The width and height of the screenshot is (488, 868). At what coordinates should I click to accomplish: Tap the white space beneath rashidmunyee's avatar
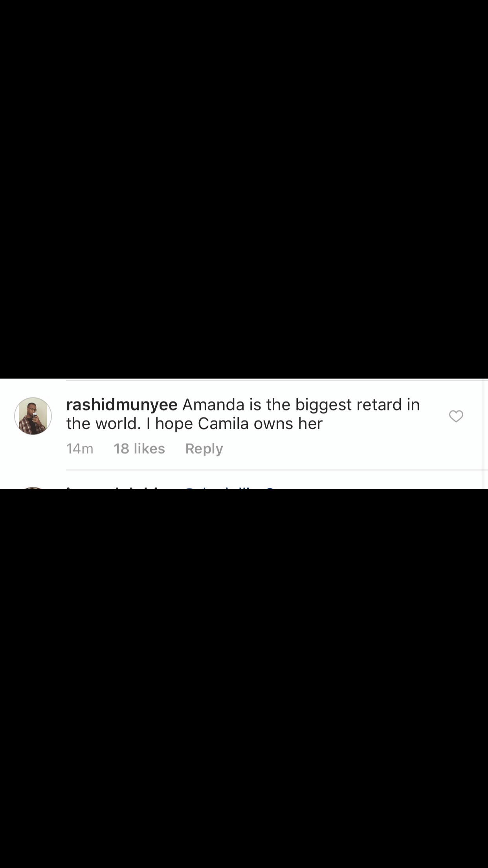(33, 452)
